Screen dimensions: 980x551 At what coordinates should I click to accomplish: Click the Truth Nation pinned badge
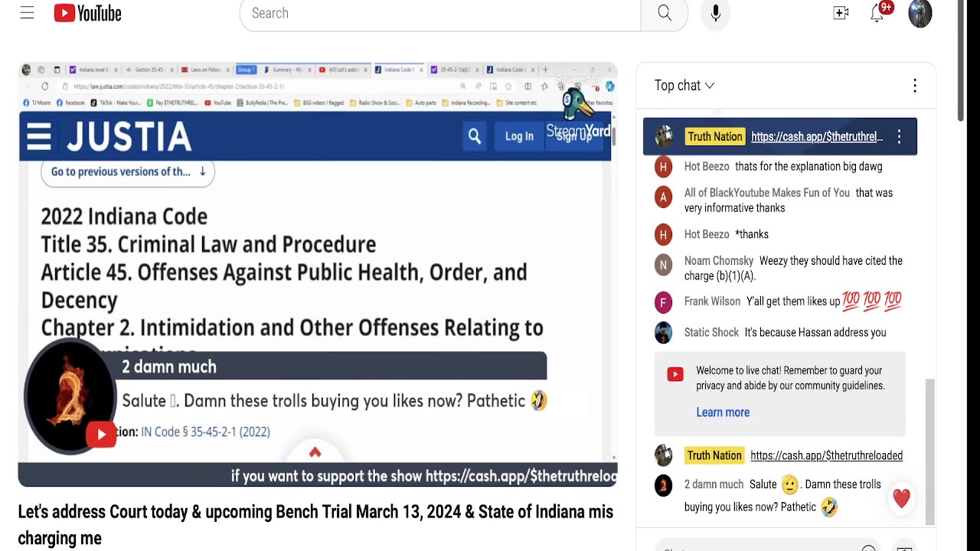point(715,137)
